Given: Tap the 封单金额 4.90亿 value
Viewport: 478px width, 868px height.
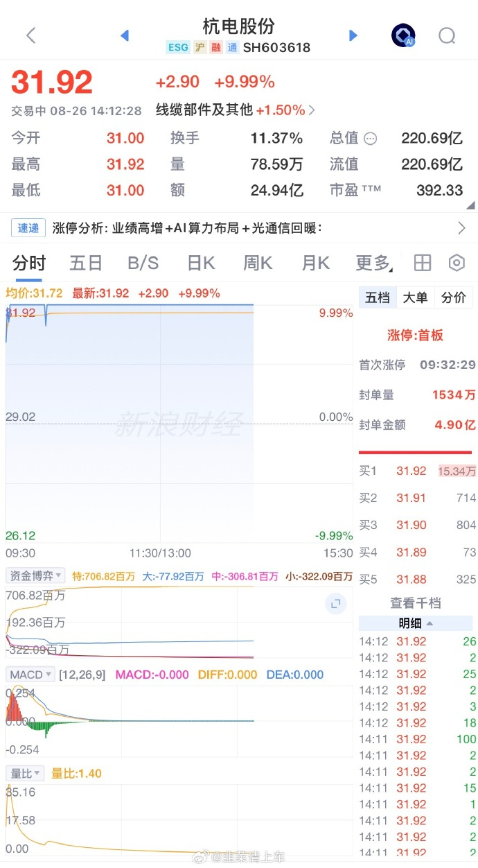Looking at the screenshot, I should (x=455, y=425).
